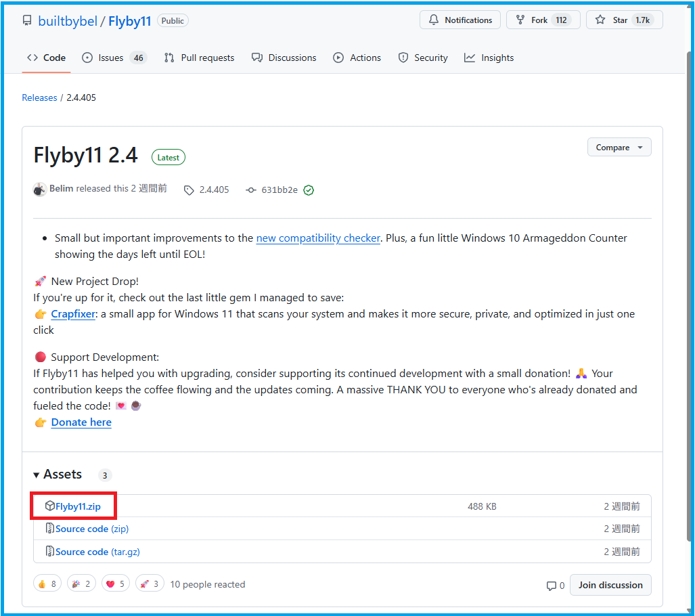
Task: Collapse the Assets section
Action: pos(58,475)
